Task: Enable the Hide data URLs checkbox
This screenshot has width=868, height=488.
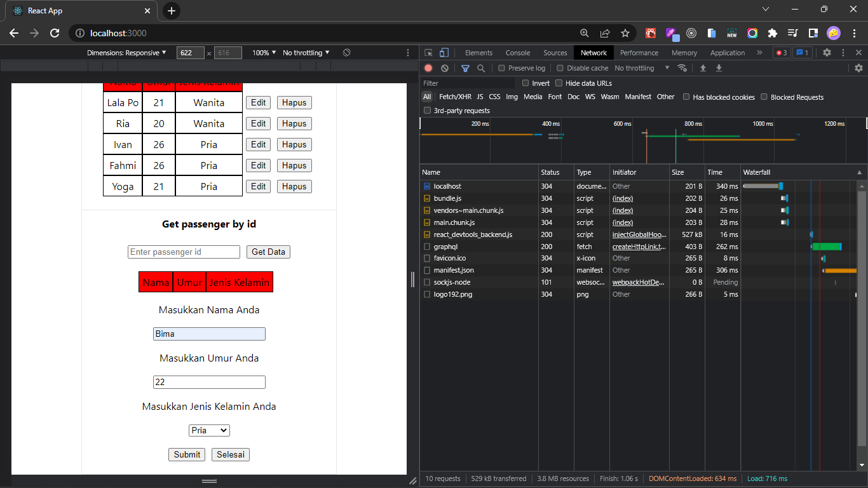Action: point(559,83)
